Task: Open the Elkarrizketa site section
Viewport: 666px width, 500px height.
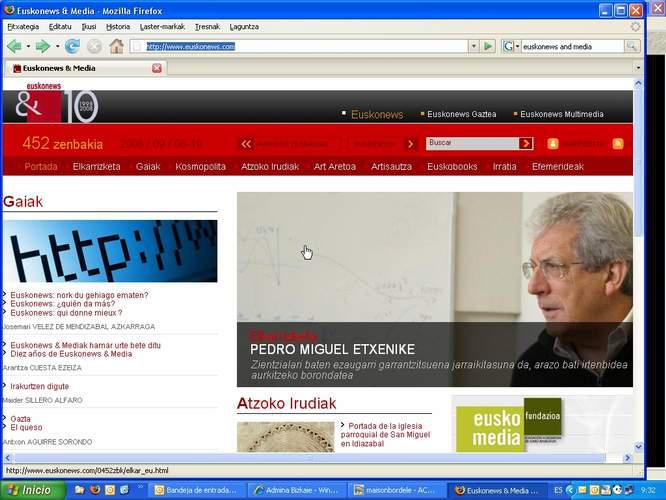Action: click(96, 167)
